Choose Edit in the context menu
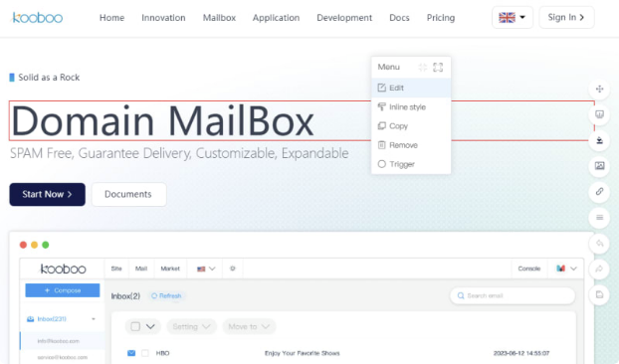619x364 pixels. 411,88
